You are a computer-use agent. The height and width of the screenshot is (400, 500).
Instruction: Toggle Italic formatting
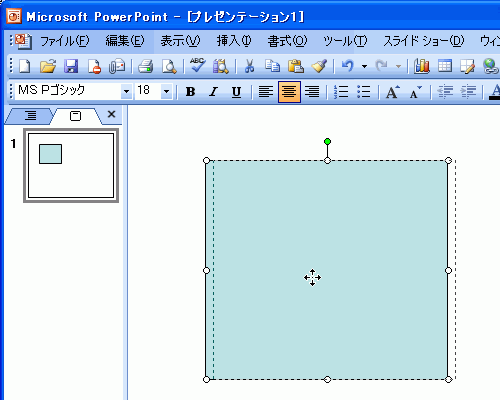[x=213, y=92]
